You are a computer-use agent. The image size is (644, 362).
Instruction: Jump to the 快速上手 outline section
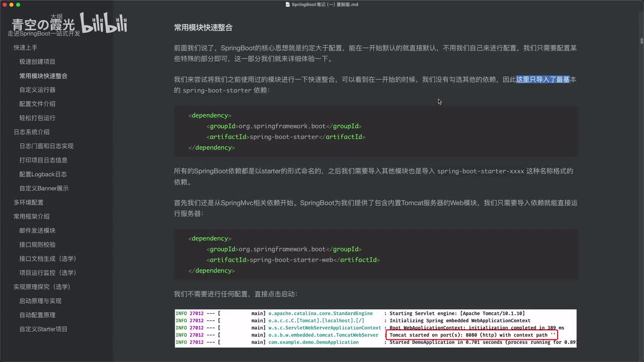26,48
